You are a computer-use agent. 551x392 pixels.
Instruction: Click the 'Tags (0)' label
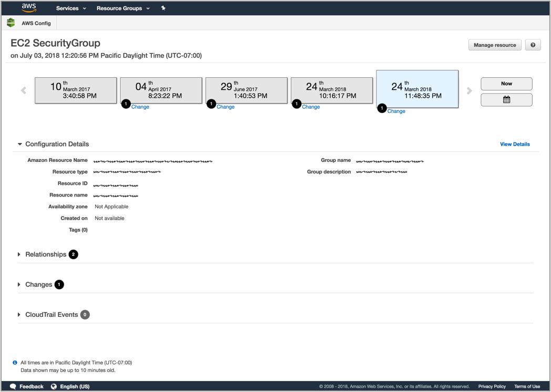[78, 230]
